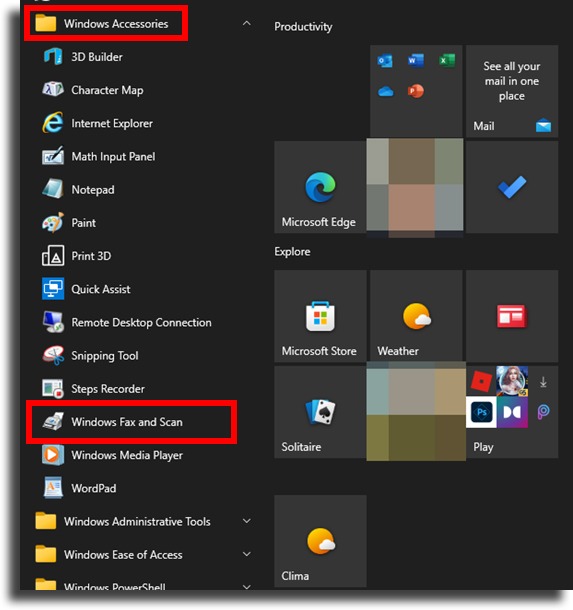The image size is (573, 610).
Task: Click 'Windows Media Player' label text
Action: point(127,455)
